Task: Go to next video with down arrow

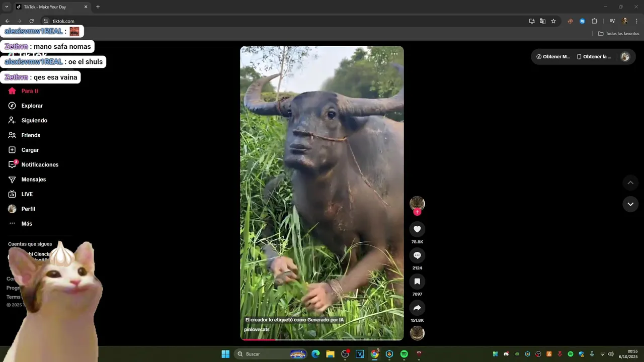Action: pyautogui.click(x=630, y=204)
